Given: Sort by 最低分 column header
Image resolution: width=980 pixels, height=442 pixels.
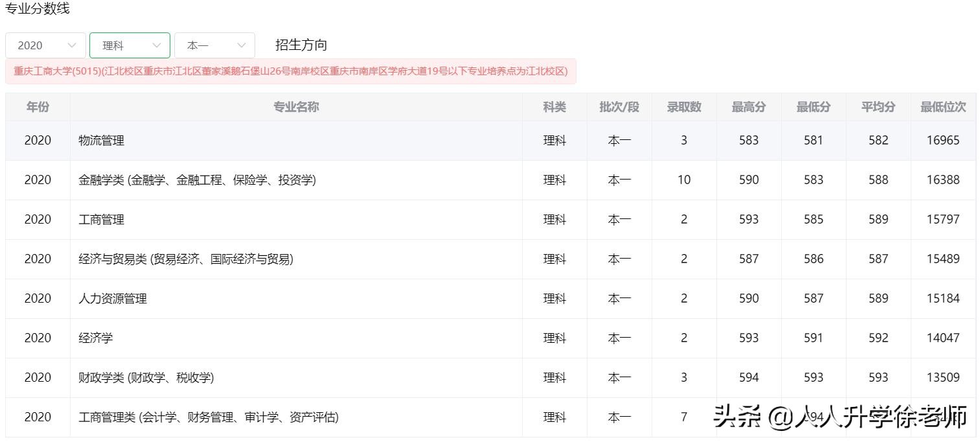Looking at the screenshot, I should coord(813,107).
